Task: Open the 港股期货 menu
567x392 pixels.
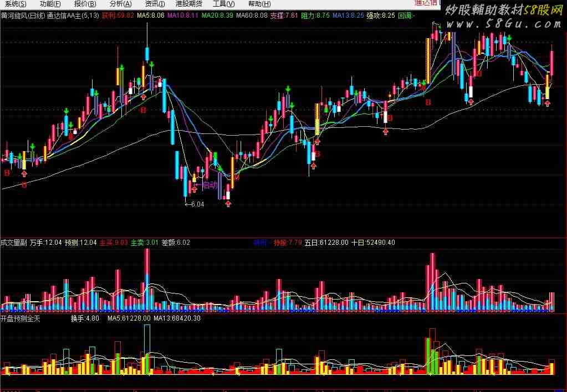Action: coord(189,4)
